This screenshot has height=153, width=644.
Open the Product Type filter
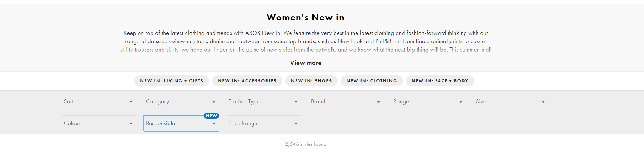(264, 101)
